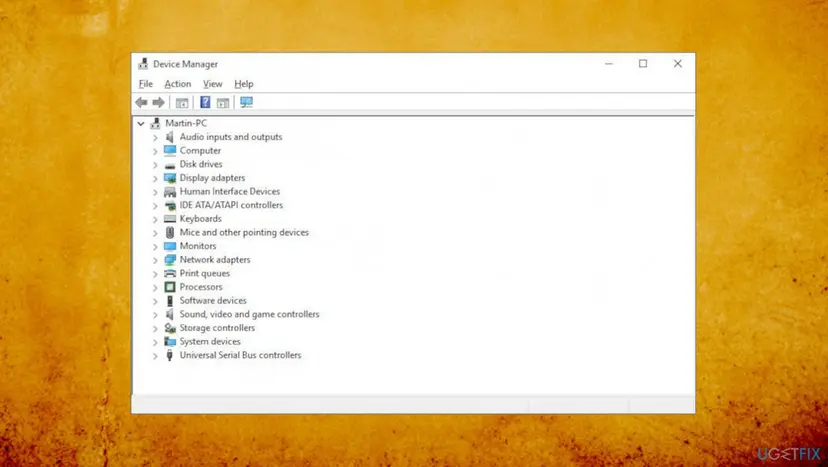The image size is (828, 467).
Task: Click the Human Interface Devices icon
Action: [x=170, y=192]
